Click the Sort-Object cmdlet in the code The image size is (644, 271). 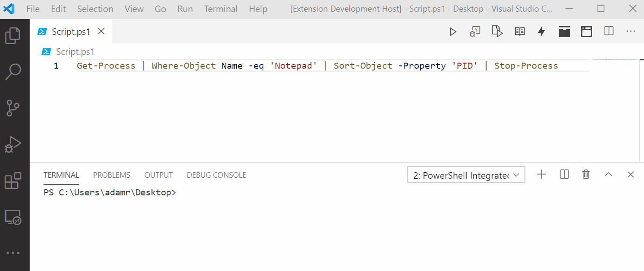tap(363, 66)
